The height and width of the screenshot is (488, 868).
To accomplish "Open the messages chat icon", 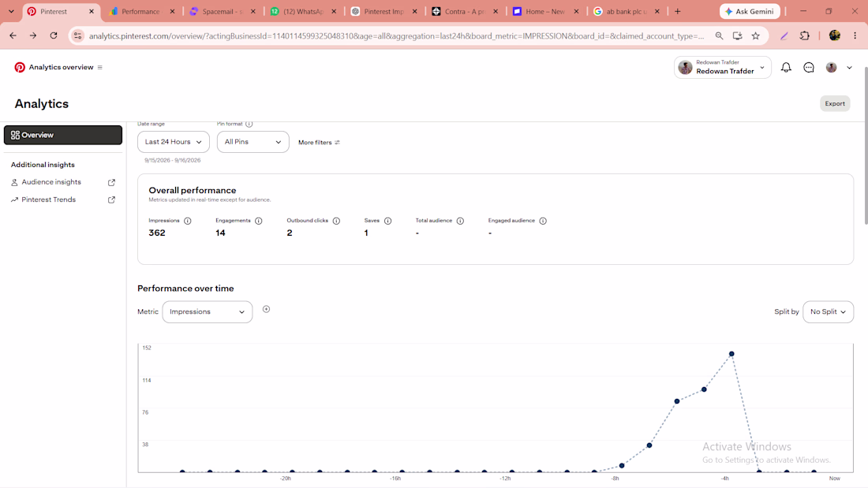I will click(x=809, y=68).
